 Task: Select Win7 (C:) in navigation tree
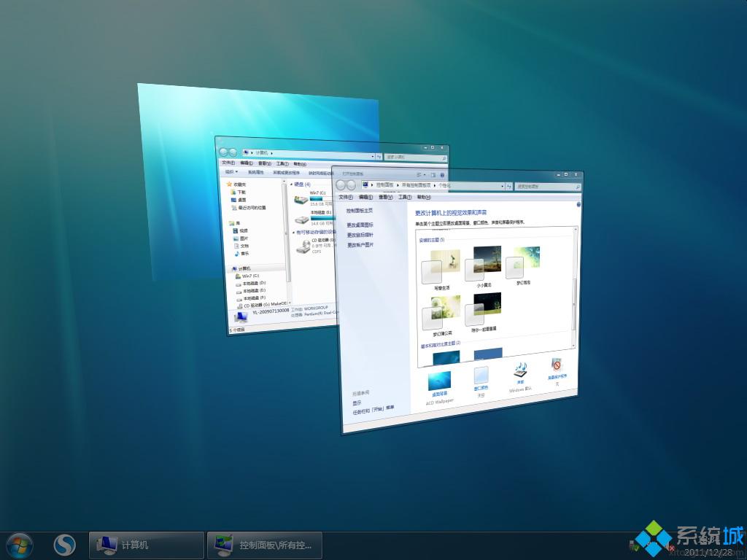click(248, 276)
